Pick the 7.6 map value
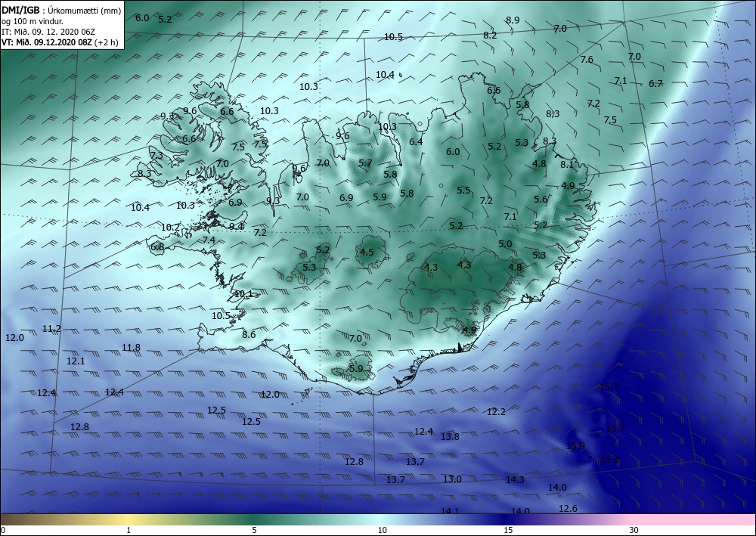Screen dimensions: 756x536 coord(587,60)
